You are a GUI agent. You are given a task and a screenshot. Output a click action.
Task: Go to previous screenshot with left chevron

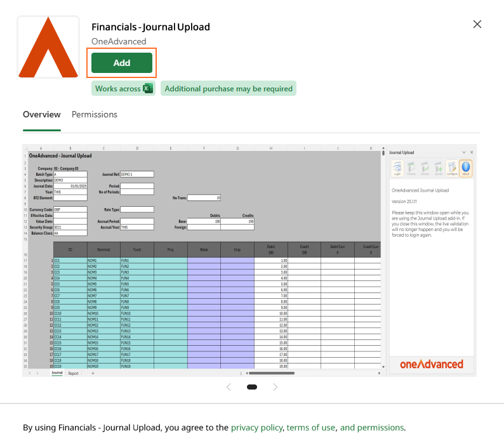(229, 387)
